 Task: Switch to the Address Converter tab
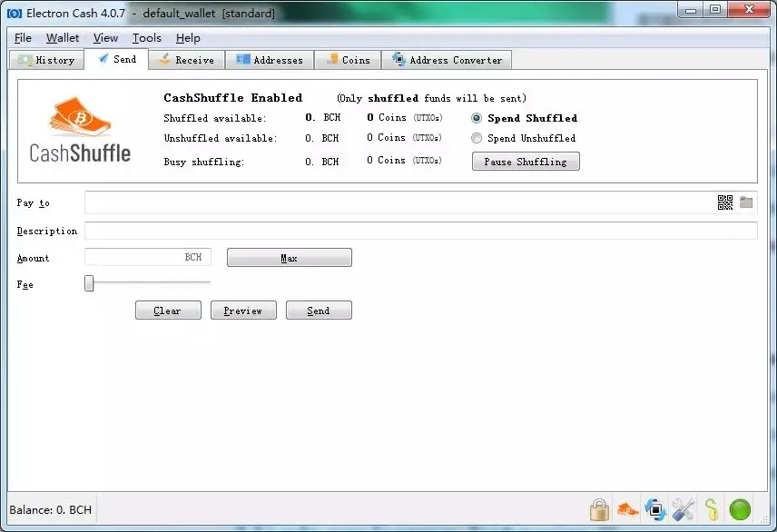click(x=447, y=60)
